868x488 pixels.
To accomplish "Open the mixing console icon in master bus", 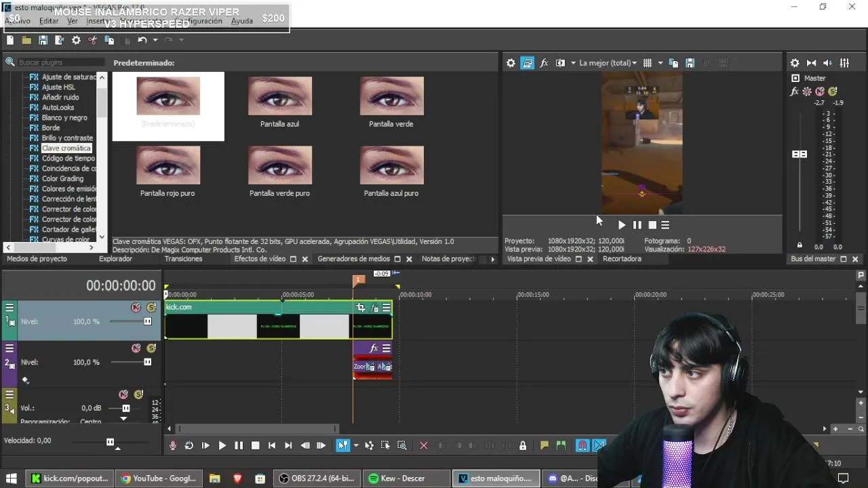I will point(844,63).
